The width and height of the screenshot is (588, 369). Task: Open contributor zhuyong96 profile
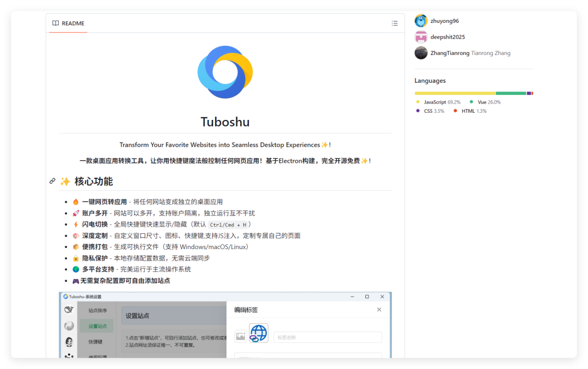click(444, 21)
